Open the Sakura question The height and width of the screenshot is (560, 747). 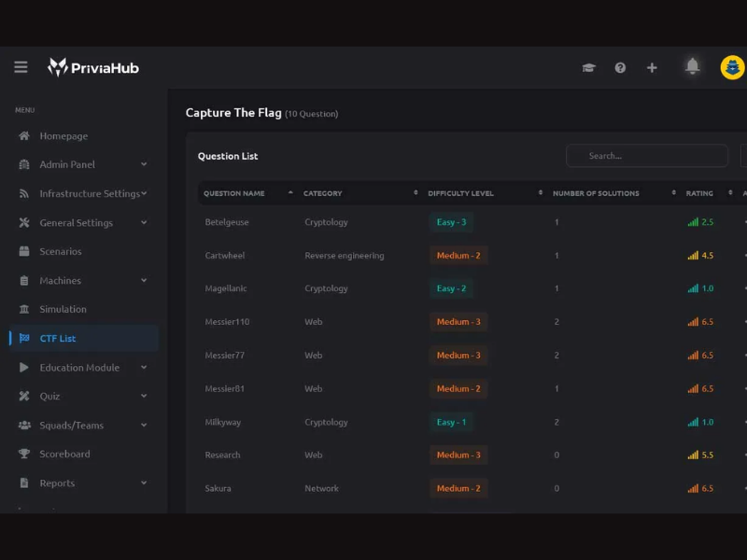click(218, 488)
